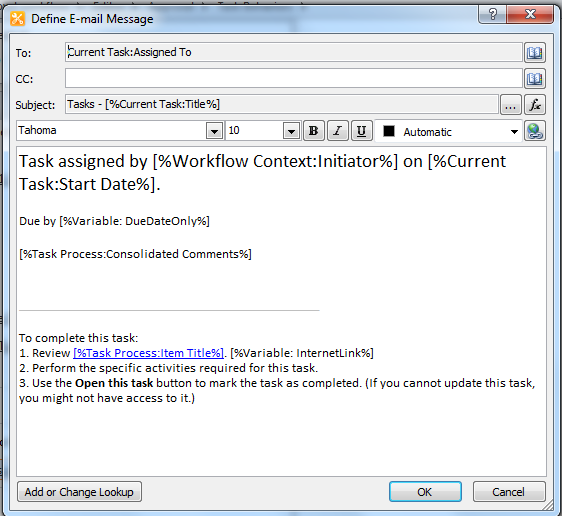Screen dimensions: 562x516
Task: Click the Add or Change Lookup button
Action: [x=79, y=492]
